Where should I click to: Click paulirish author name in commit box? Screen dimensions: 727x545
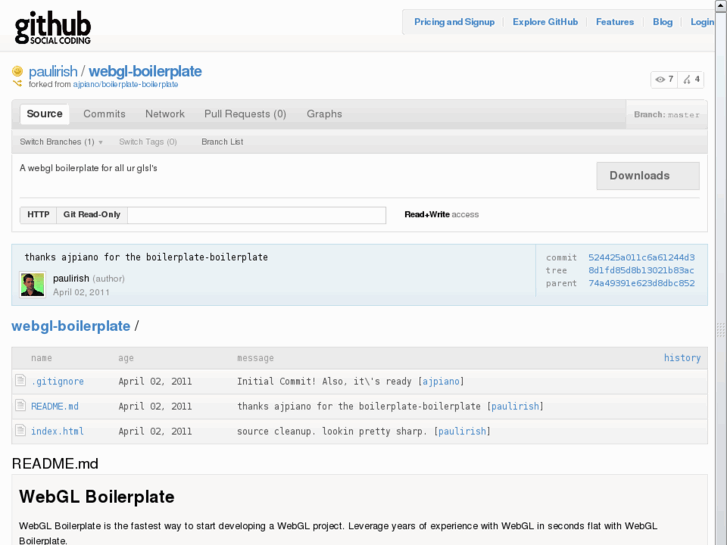point(71,278)
